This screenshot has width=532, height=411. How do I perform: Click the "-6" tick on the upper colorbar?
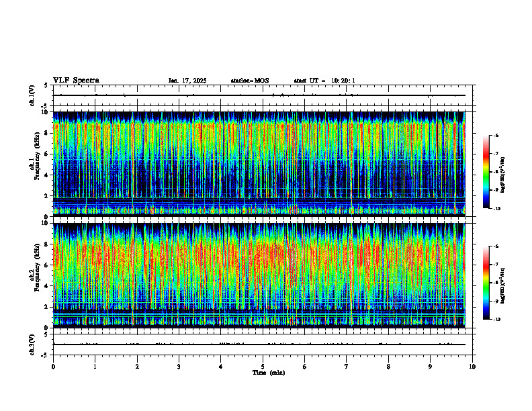(496, 136)
